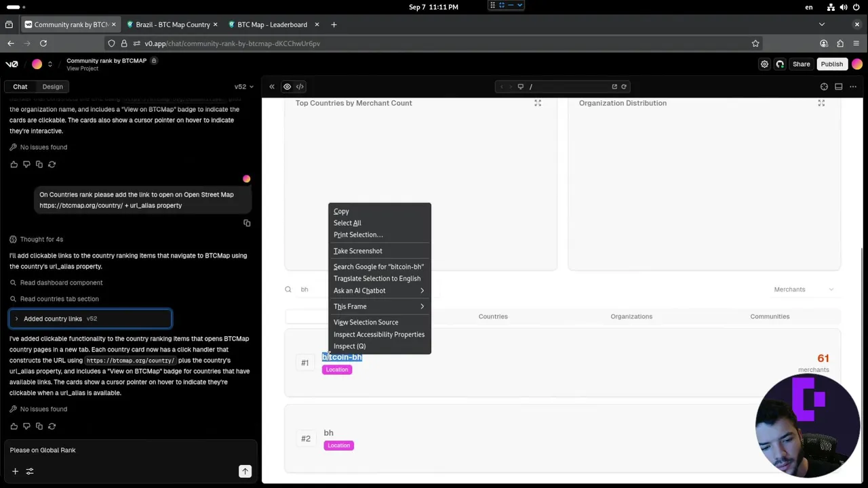Viewport: 868px width, 488px height.
Task: Switch to the Organizations tab
Action: coord(631,317)
